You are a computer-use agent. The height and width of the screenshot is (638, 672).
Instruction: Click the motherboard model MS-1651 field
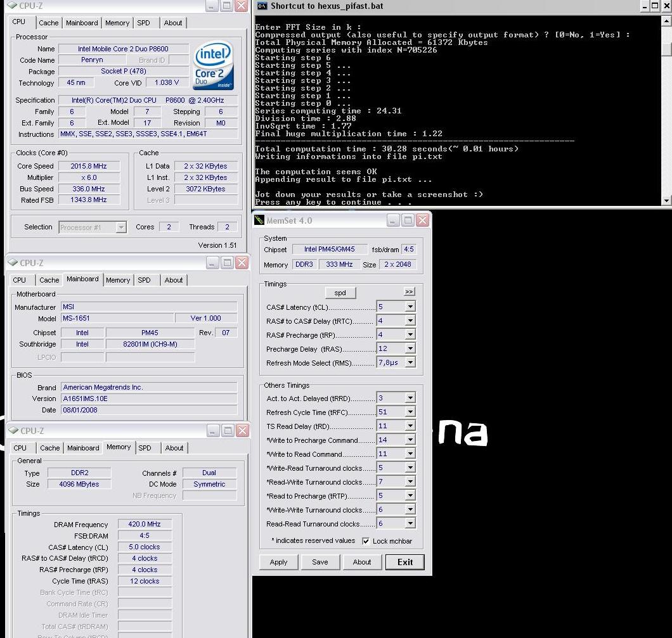tap(117, 318)
